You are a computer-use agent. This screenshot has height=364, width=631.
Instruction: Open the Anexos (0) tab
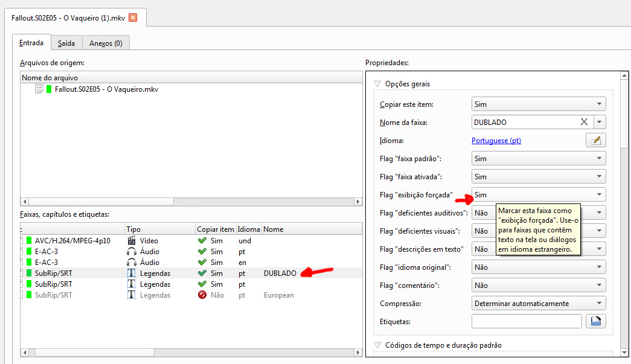pos(106,43)
